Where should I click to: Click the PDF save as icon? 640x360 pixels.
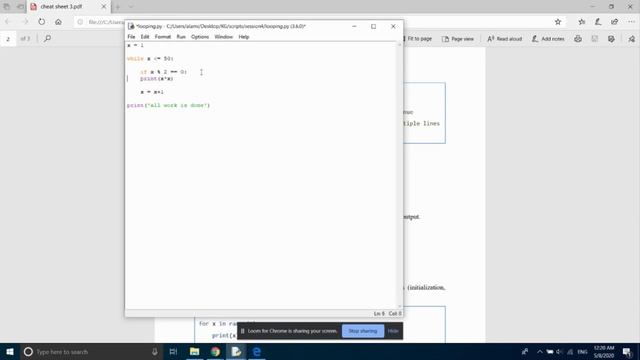coord(611,39)
